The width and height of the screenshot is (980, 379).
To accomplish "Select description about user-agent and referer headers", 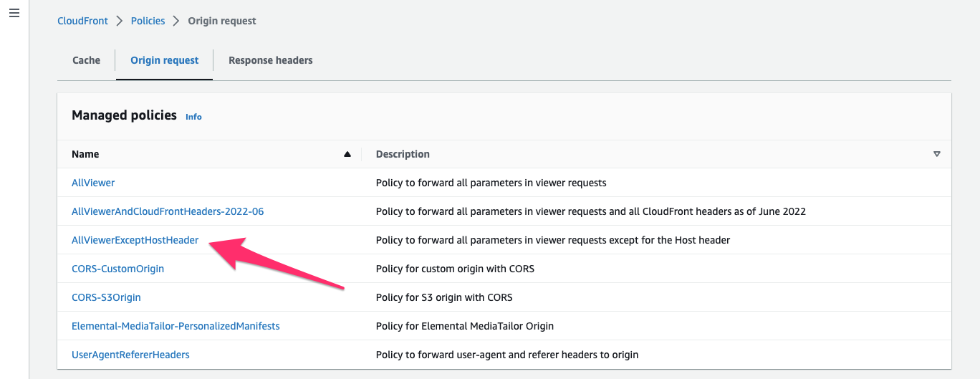I will (507, 355).
